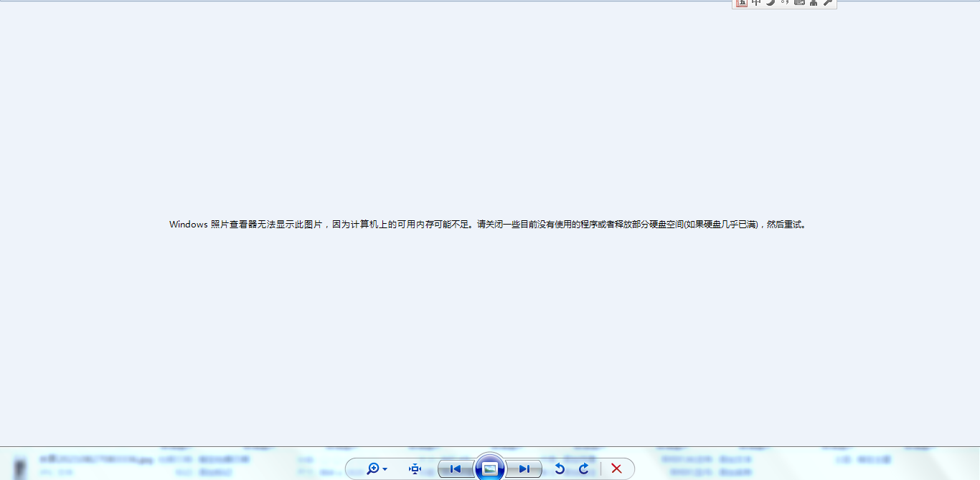
Task: Open the soft keyboard on the language bar
Action: pyautogui.click(x=798, y=3)
